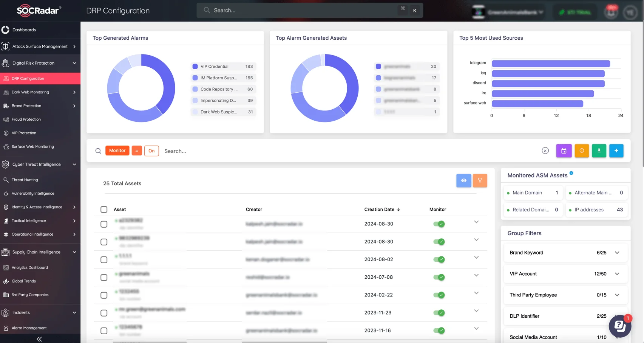Click the Analytics Dashboard icon
The width and height of the screenshot is (644, 343).
[x=6, y=268]
